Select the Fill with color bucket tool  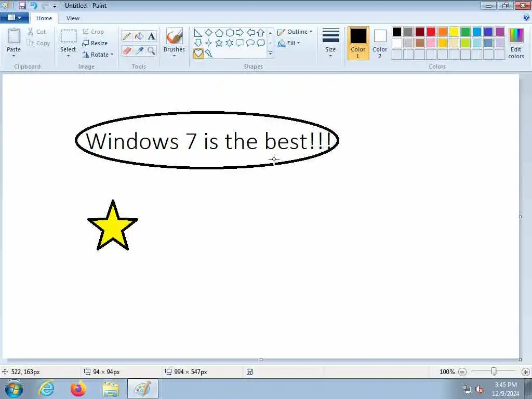click(139, 36)
